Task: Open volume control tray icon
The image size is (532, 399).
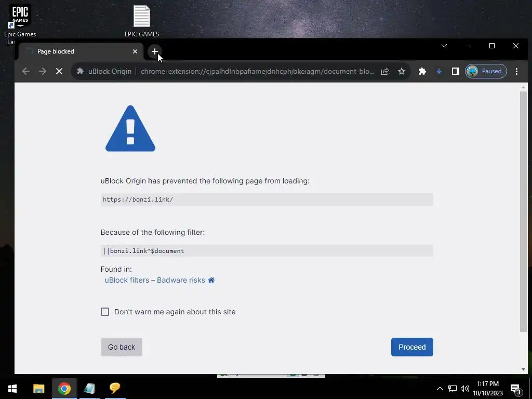Action: point(465,389)
